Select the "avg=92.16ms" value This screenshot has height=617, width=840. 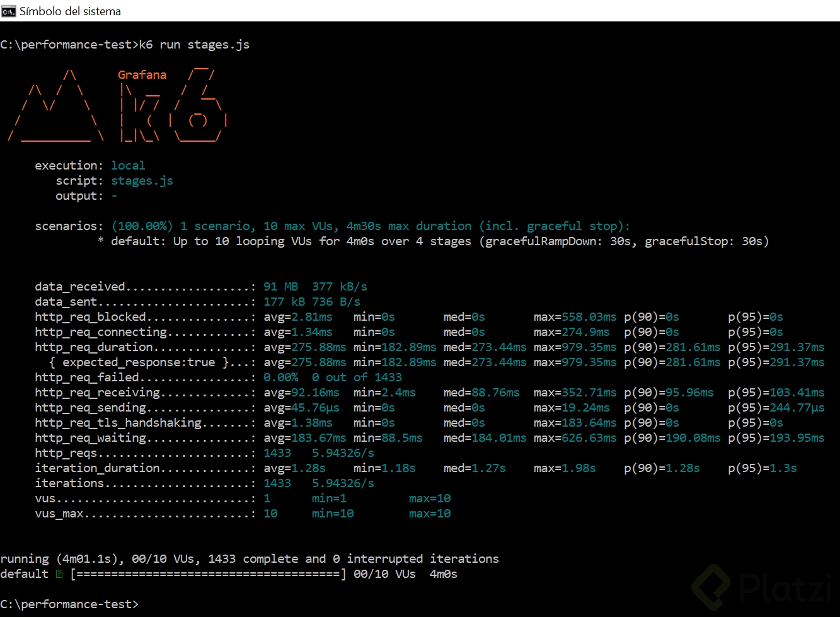302,393
